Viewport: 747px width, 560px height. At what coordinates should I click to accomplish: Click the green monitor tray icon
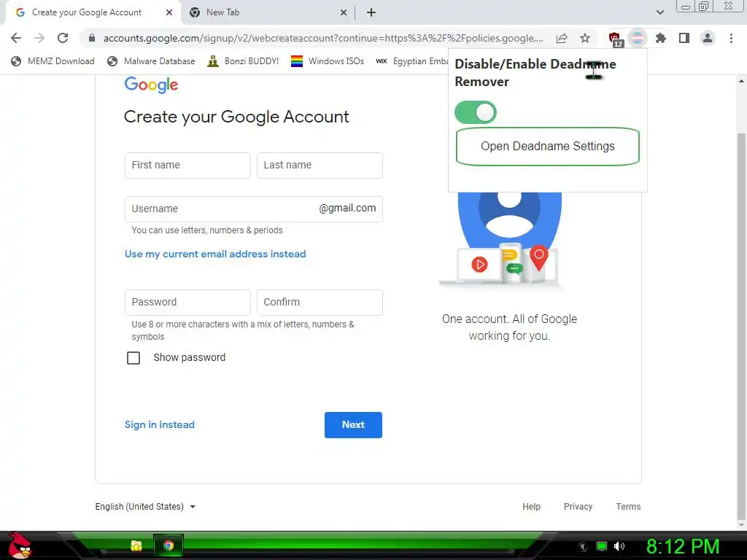[602, 546]
